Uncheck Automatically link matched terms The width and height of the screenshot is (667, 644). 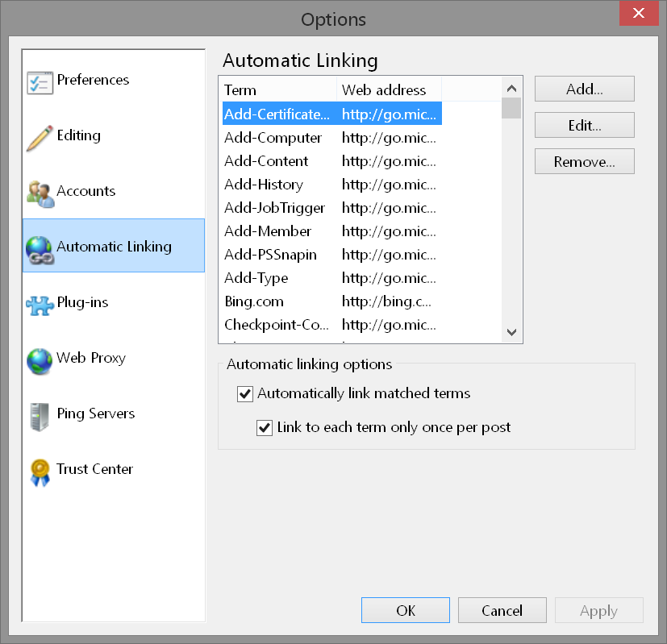[x=245, y=394]
